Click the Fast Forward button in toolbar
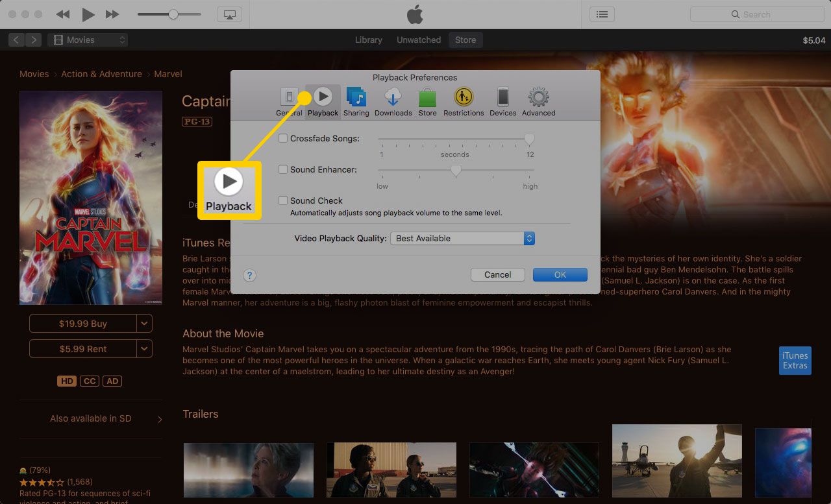This screenshot has width=831, height=504. pos(112,14)
